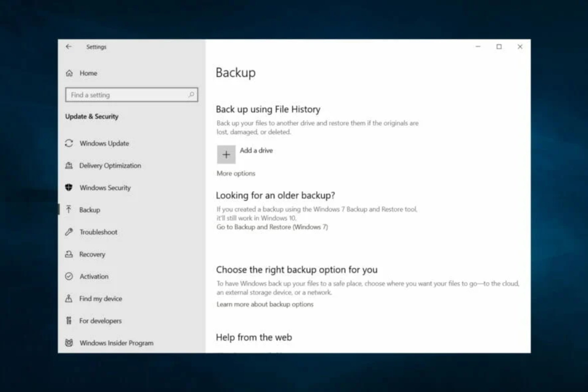This screenshot has height=392, width=588.
Task: Click the Backup up-arrow icon
Action: [69, 209]
